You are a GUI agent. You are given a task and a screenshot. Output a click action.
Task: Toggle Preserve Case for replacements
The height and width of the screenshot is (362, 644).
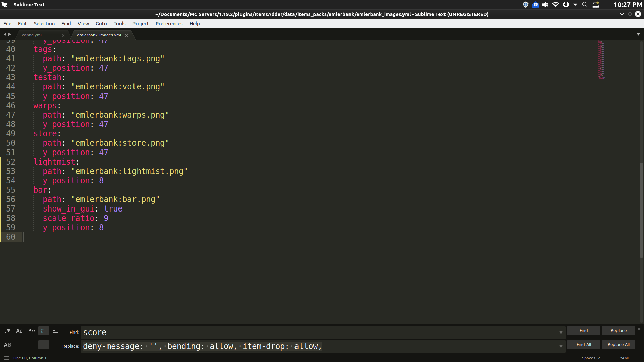tap(7, 345)
